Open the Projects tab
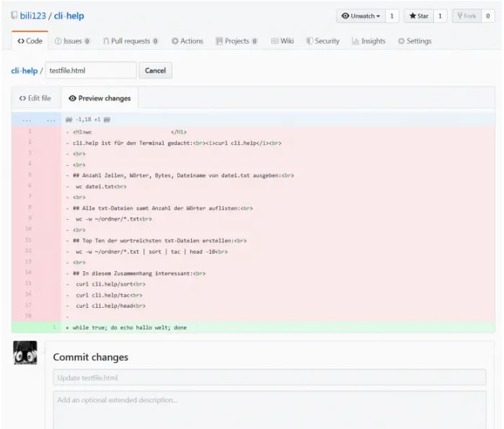504x429 pixels. (236, 41)
